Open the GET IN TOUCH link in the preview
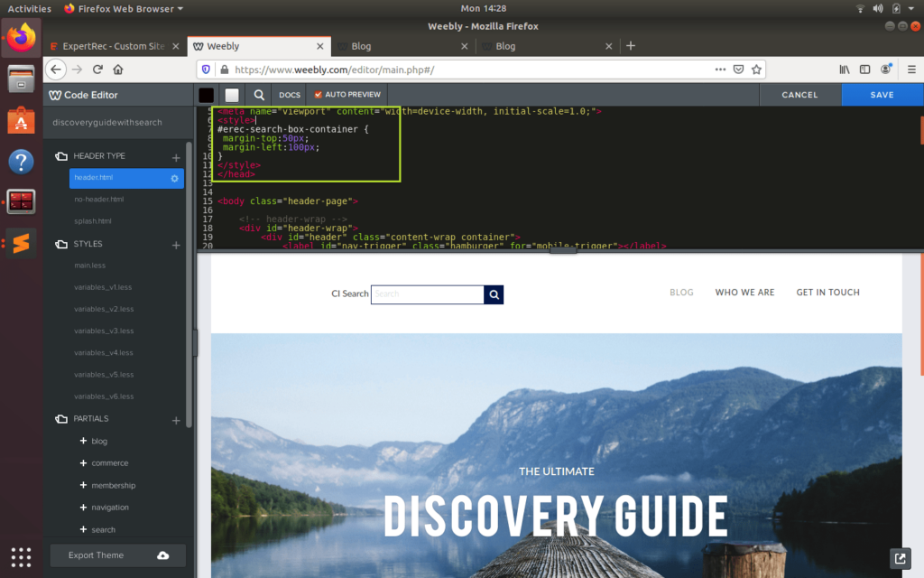 pyautogui.click(x=827, y=292)
